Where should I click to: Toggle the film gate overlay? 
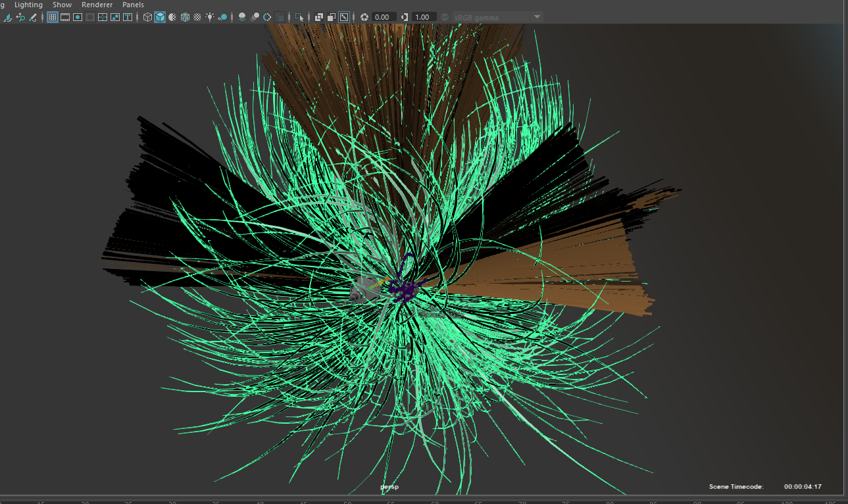pyautogui.click(x=65, y=17)
